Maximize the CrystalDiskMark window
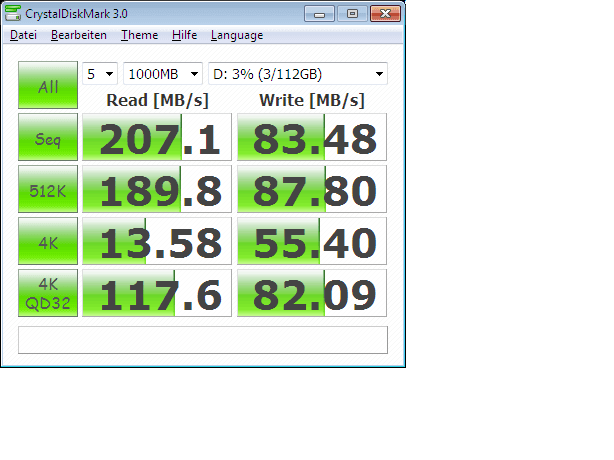 point(352,14)
